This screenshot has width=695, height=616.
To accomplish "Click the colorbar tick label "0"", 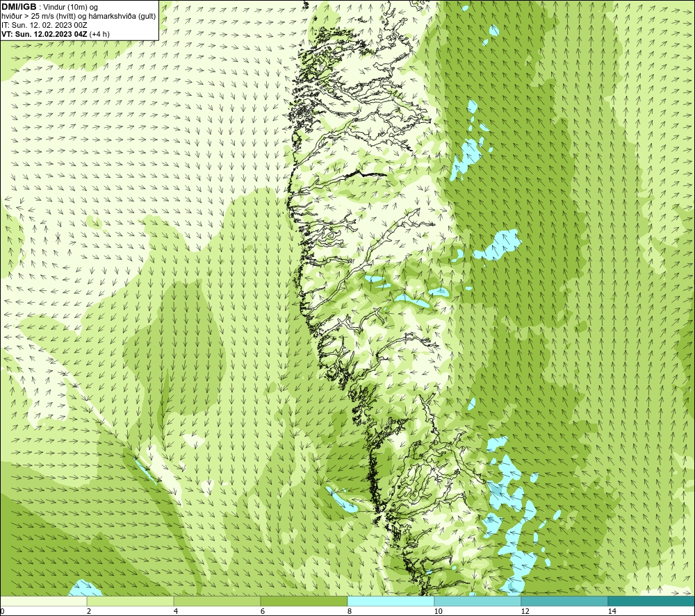I will click(x=2, y=611).
